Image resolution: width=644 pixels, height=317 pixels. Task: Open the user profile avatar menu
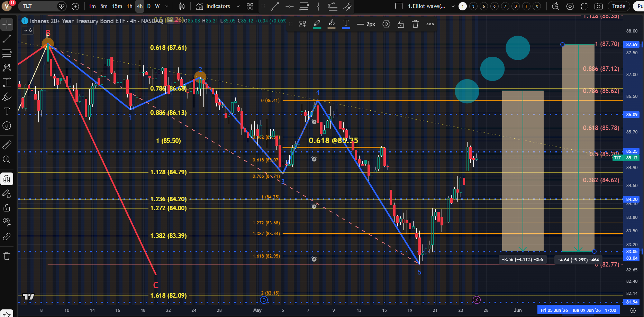pos(7,6)
